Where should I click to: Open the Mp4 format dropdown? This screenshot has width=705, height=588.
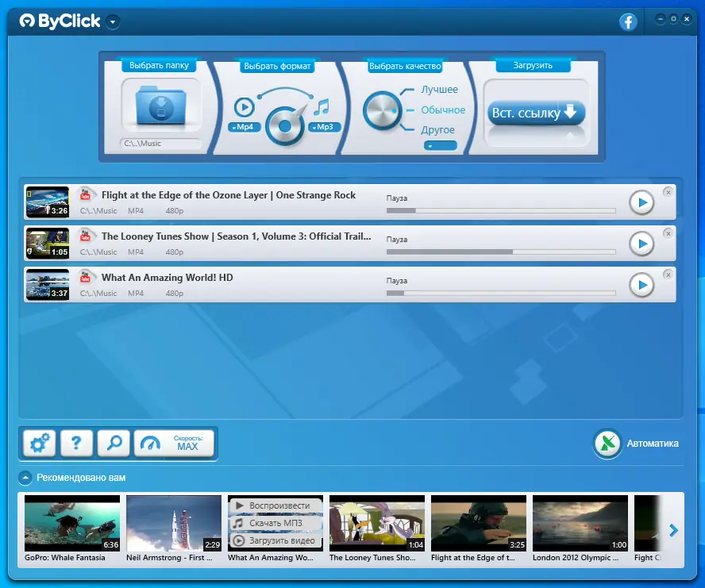pyautogui.click(x=245, y=127)
